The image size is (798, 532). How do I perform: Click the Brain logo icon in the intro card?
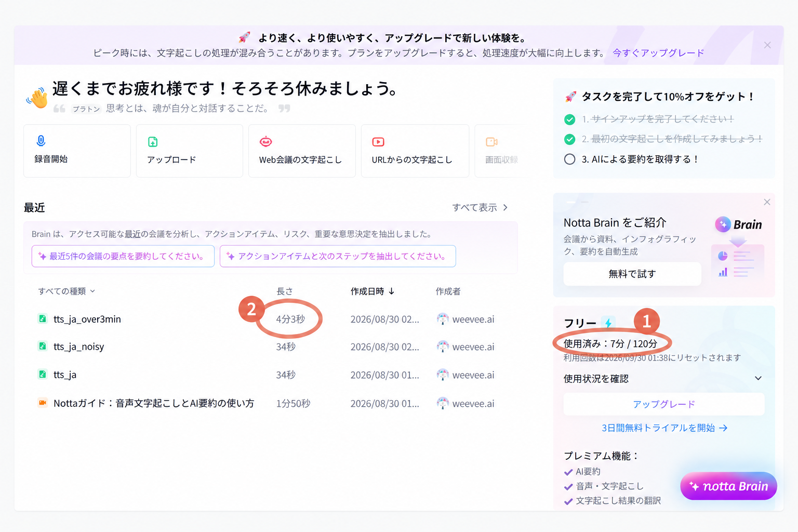point(723,224)
